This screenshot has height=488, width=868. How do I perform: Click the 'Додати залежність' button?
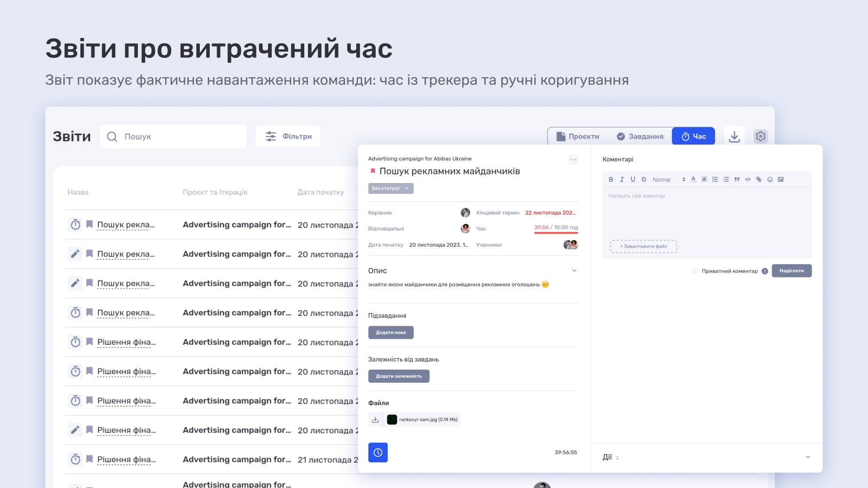click(399, 376)
